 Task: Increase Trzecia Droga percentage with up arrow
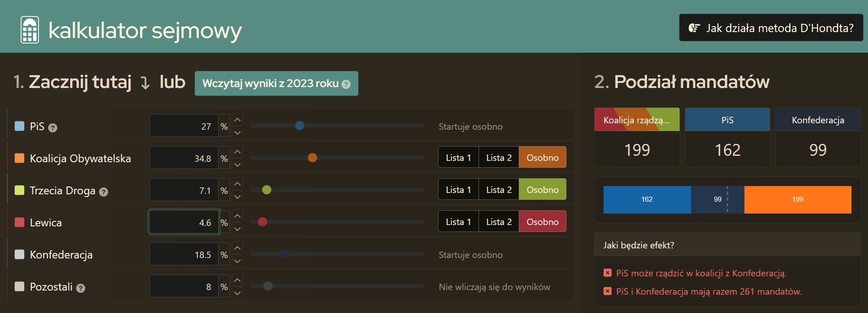tap(237, 184)
